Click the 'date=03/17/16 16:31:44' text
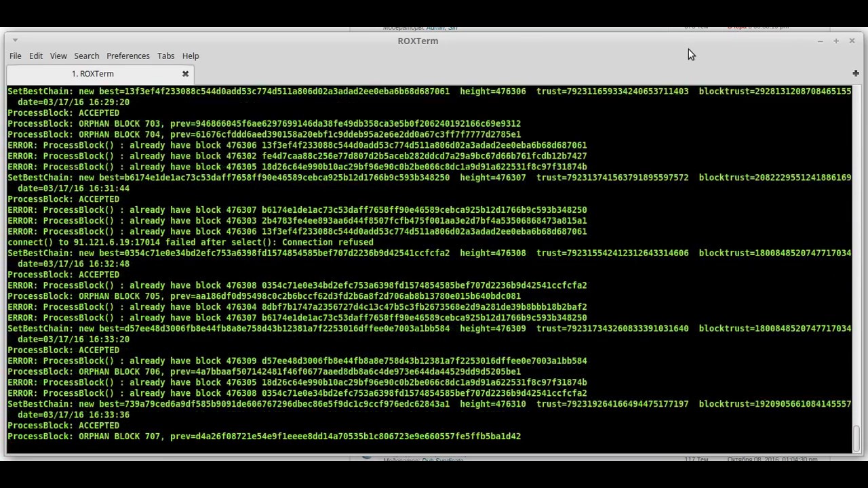 (x=73, y=188)
